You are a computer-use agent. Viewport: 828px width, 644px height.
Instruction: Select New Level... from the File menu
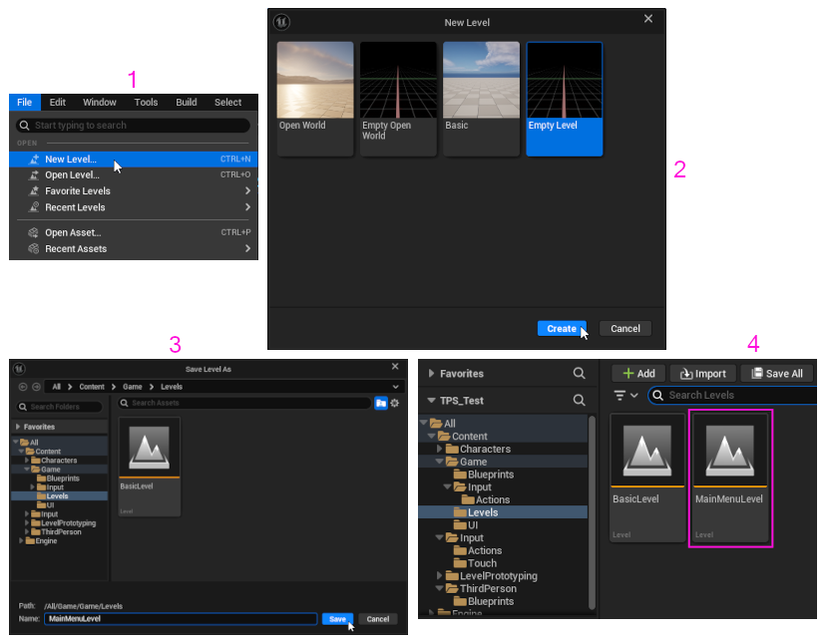(x=71, y=159)
